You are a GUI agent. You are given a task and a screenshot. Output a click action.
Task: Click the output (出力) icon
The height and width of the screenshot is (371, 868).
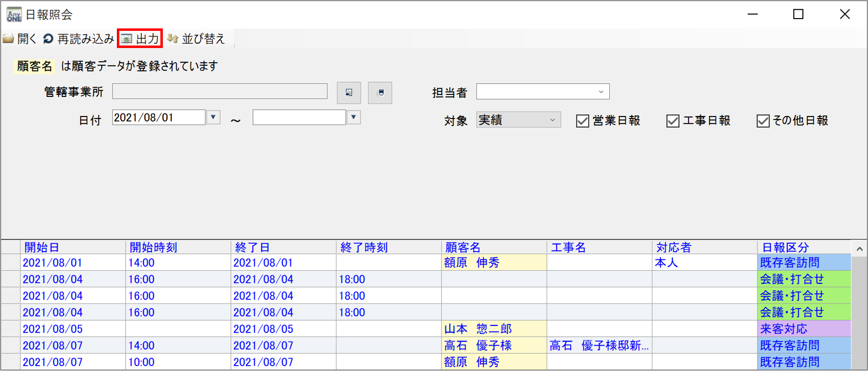(127, 39)
